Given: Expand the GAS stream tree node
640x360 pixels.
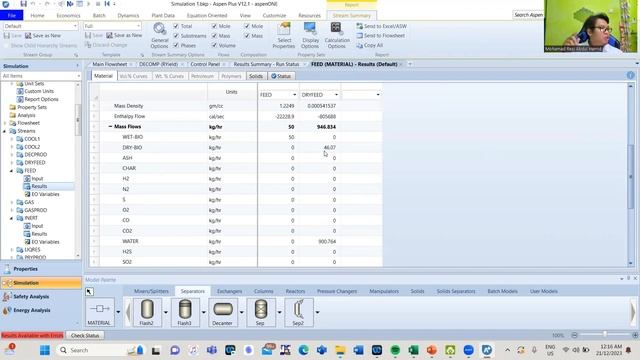Looking at the screenshot, I should pyautogui.click(x=12, y=202).
